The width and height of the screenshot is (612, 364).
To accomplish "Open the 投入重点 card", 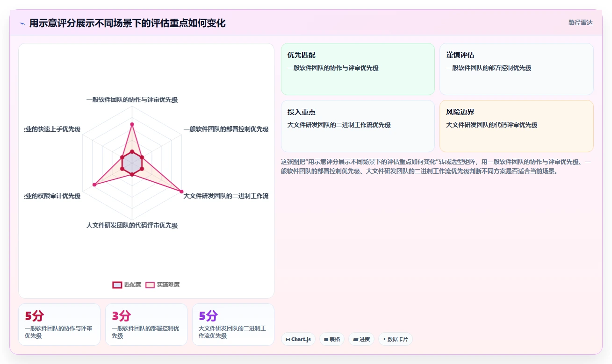I will 358,126.
